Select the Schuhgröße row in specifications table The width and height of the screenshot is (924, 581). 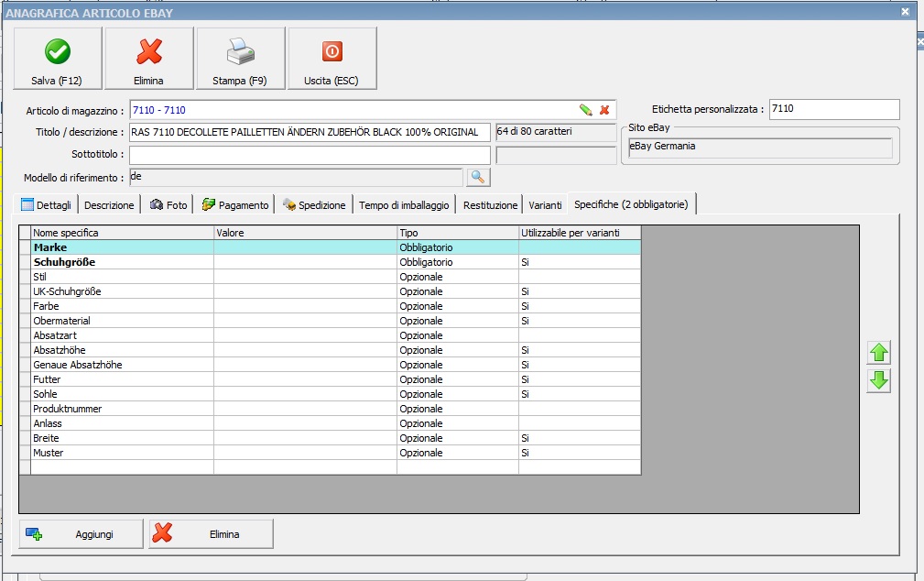(x=64, y=262)
